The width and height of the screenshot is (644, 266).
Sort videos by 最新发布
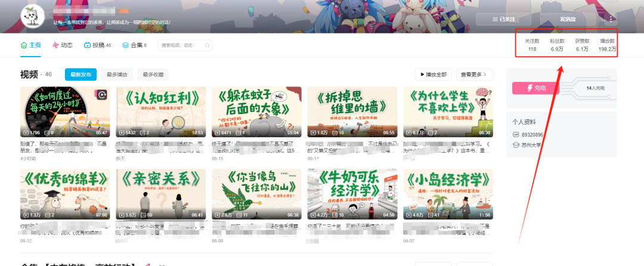tap(80, 75)
